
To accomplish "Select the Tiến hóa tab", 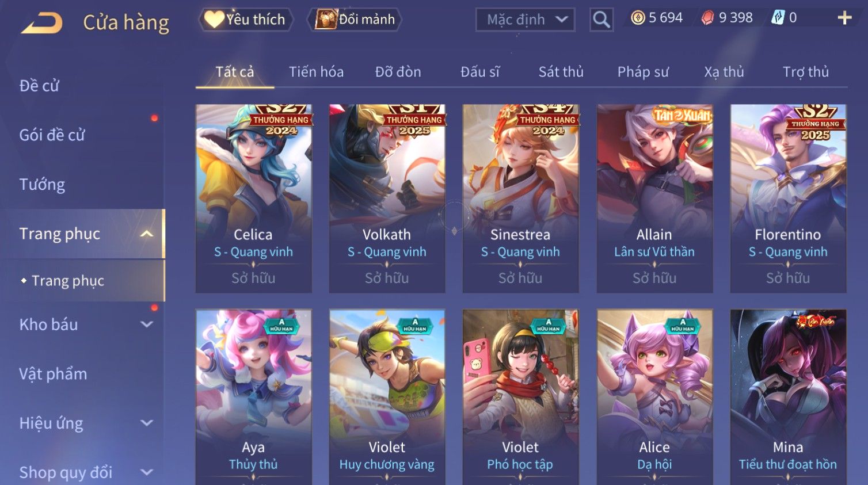I will [x=316, y=72].
